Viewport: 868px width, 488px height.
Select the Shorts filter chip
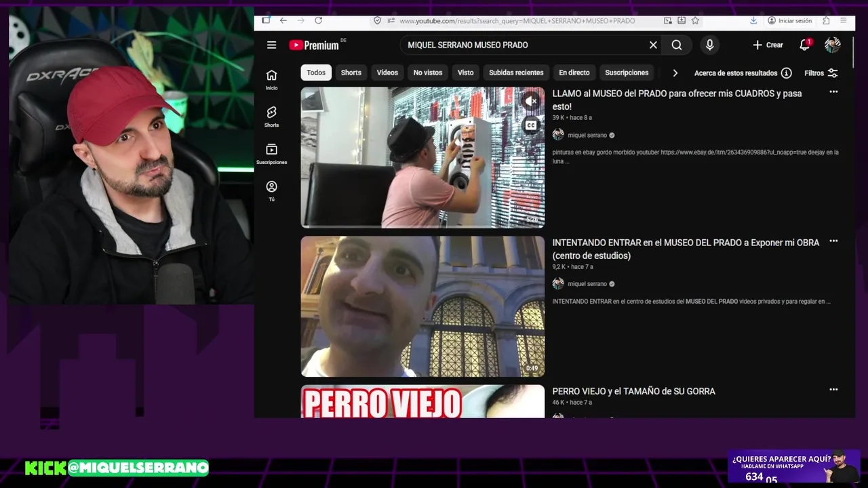(x=351, y=73)
